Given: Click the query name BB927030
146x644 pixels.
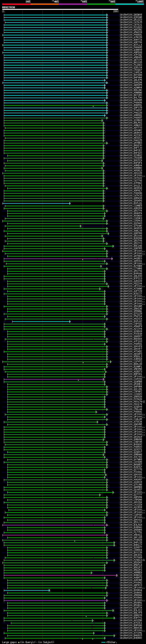Looking at the screenshot, I should pos(8,7).
